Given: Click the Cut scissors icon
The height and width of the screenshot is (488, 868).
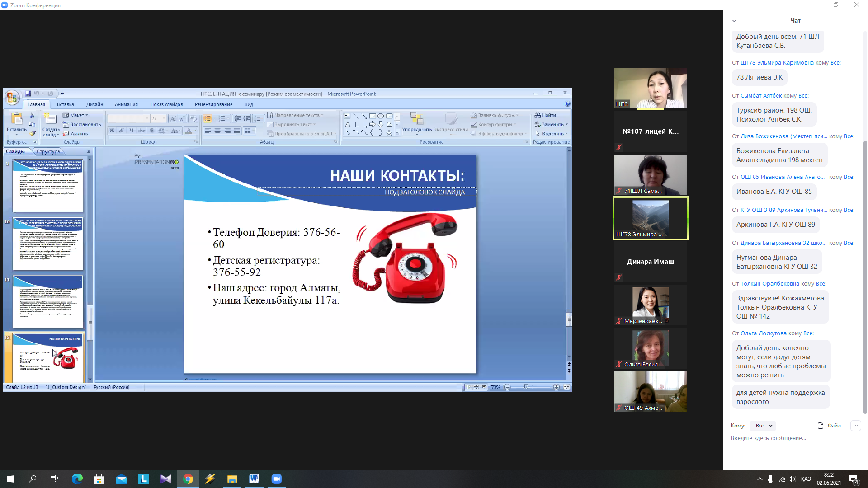Looking at the screenshot, I should pyautogui.click(x=32, y=116).
